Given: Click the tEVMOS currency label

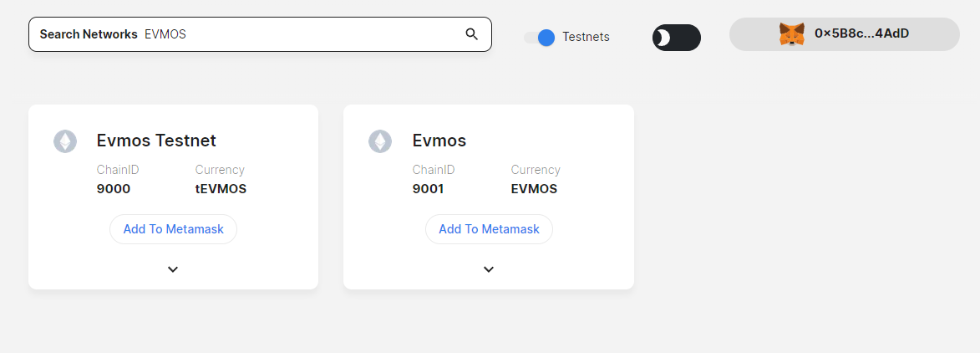Looking at the screenshot, I should click(221, 189).
